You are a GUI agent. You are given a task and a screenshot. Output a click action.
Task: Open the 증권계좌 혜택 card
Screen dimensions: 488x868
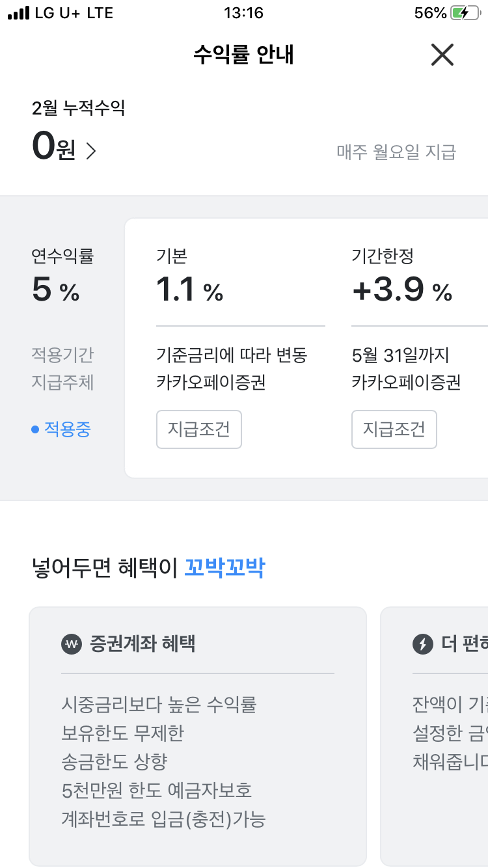tap(198, 737)
